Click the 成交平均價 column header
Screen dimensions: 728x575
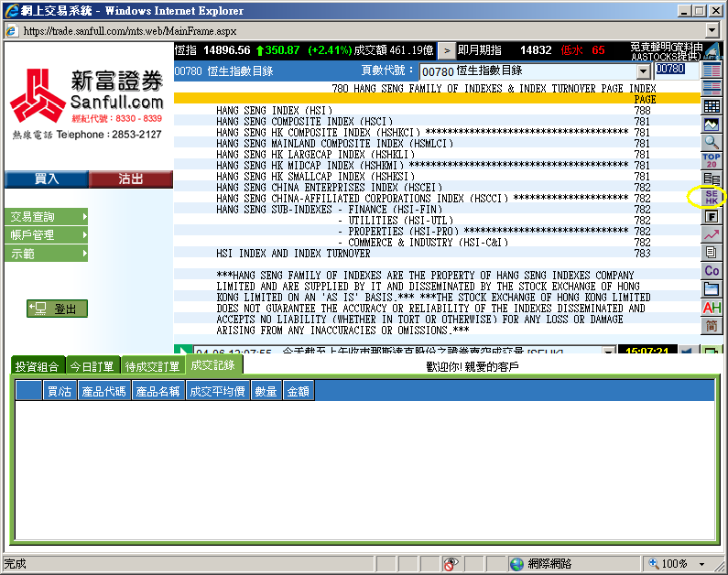coord(217,391)
